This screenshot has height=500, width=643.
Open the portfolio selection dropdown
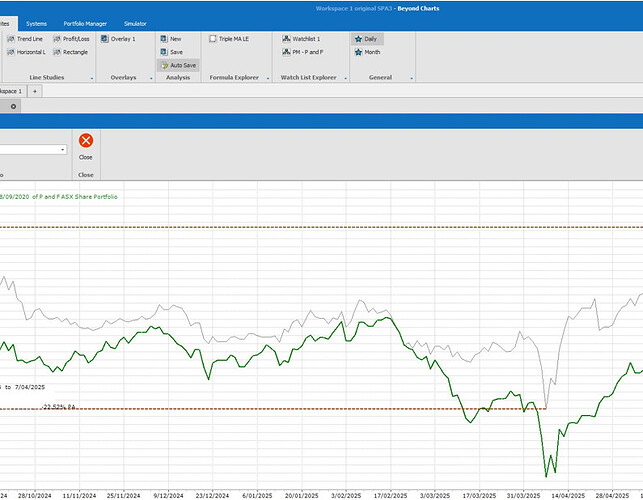point(62,150)
